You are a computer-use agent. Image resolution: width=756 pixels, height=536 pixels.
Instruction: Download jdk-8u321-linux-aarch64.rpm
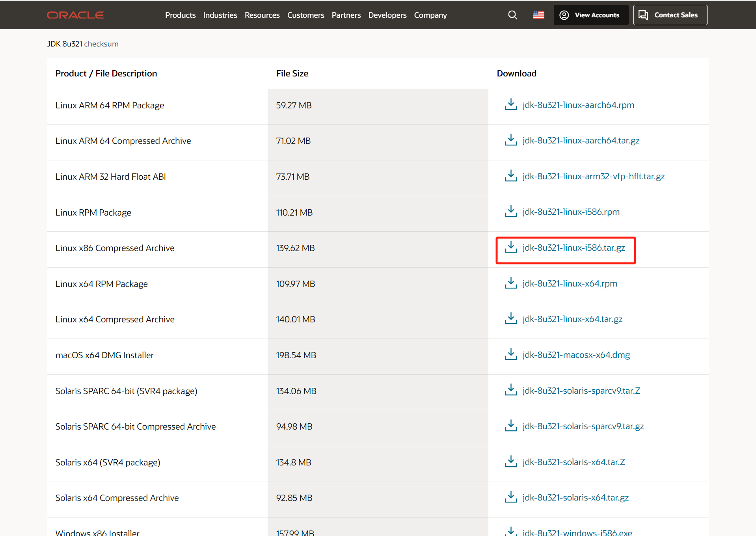click(x=578, y=105)
